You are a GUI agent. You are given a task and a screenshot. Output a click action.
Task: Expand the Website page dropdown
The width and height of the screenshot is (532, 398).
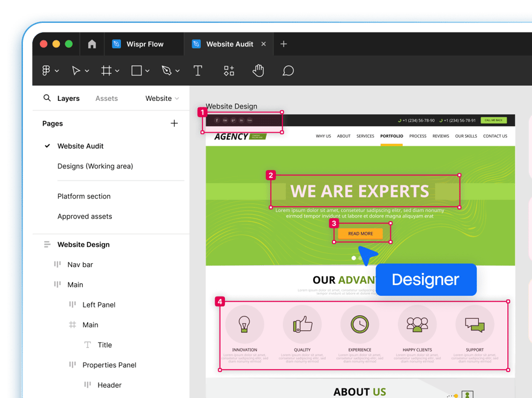162,98
